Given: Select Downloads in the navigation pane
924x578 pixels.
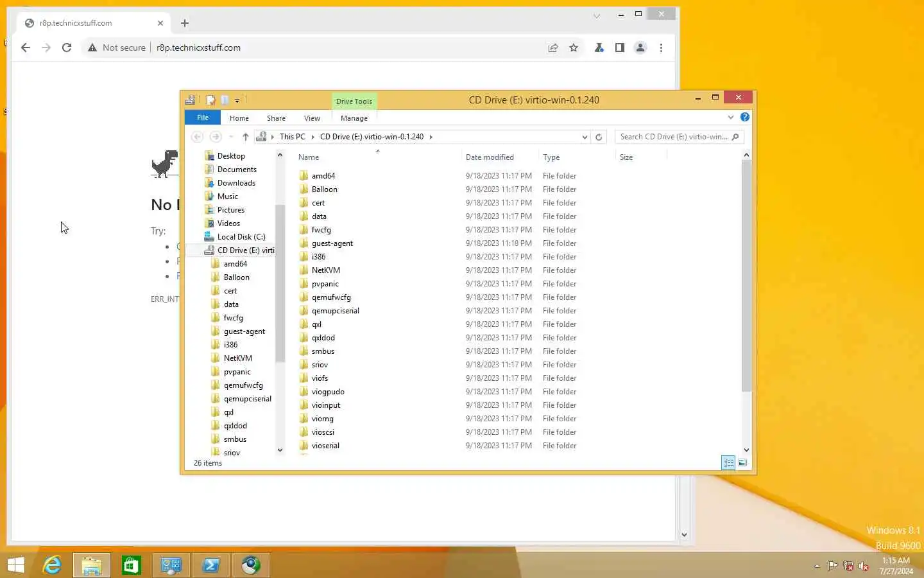Looking at the screenshot, I should click(236, 183).
